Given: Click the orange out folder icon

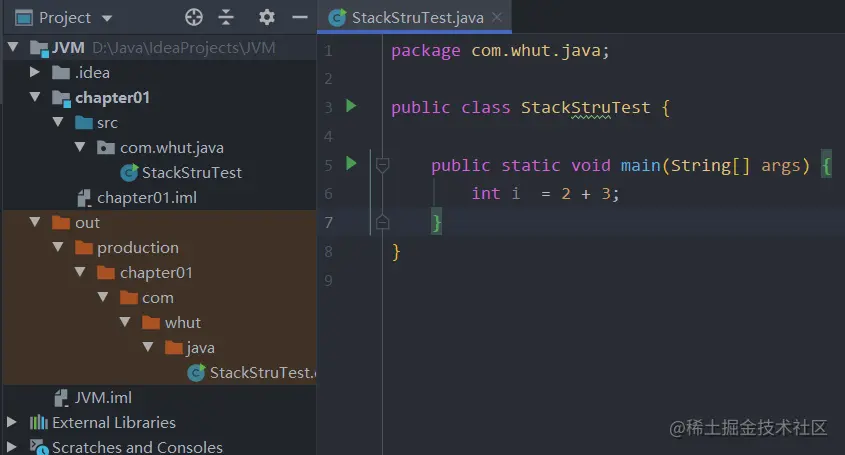Looking at the screenshot, I should click(61, 222).
